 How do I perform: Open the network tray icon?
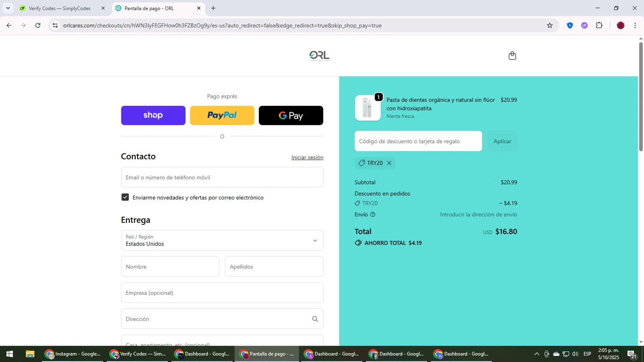(x=566, y=354)
